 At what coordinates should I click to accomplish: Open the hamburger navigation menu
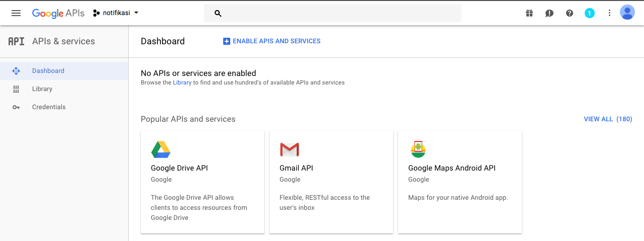click(x=16, y=13)
